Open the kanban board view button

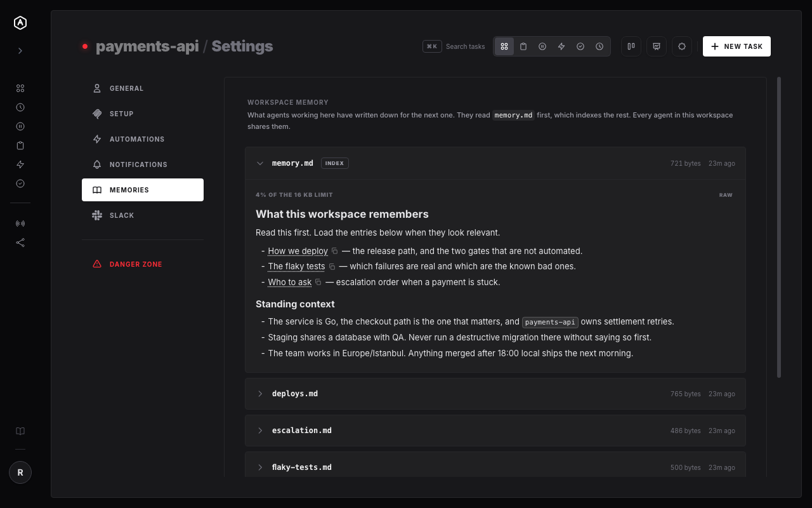[631, 46]
